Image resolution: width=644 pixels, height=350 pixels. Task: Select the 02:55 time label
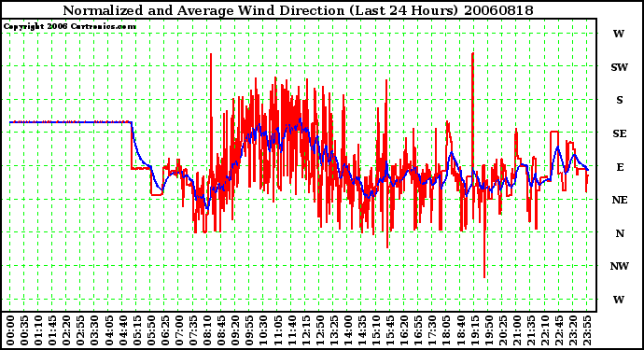pyautogui.click(x=80, y=330)
